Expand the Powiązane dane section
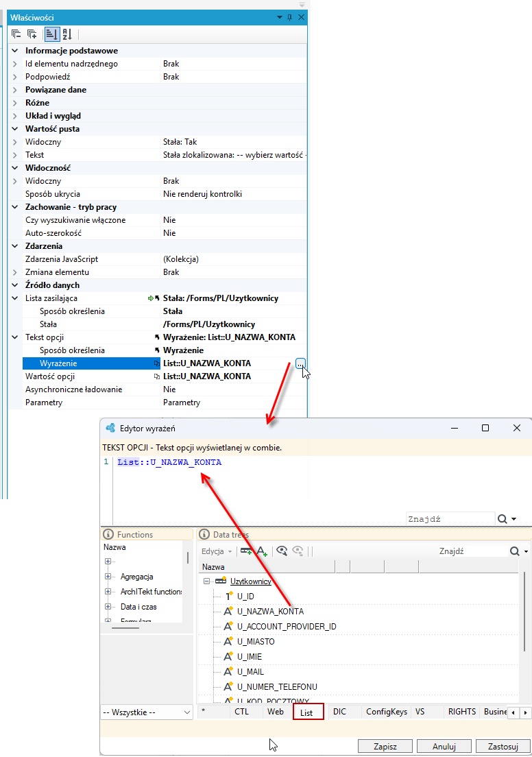 click(x=15, y=90)
